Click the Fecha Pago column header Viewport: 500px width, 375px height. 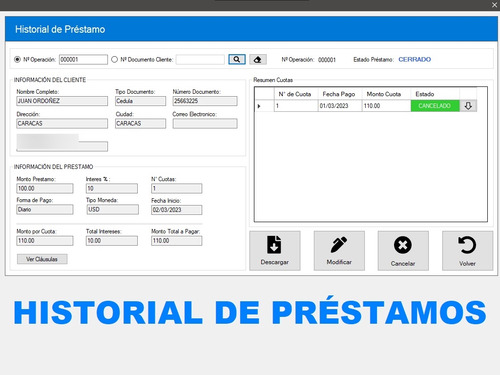(340, 94)
